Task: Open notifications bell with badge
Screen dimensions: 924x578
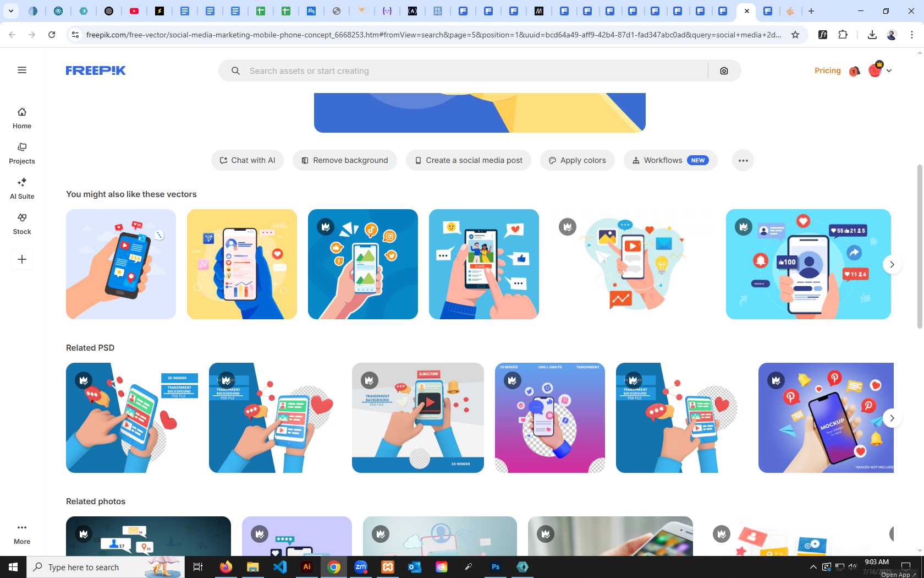Action: [x=854, y=70]
